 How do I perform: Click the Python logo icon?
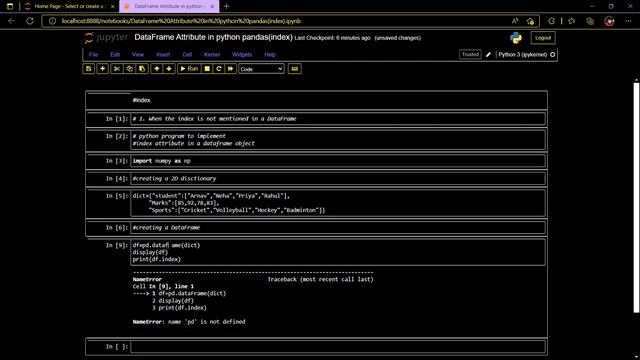[516, 38]
